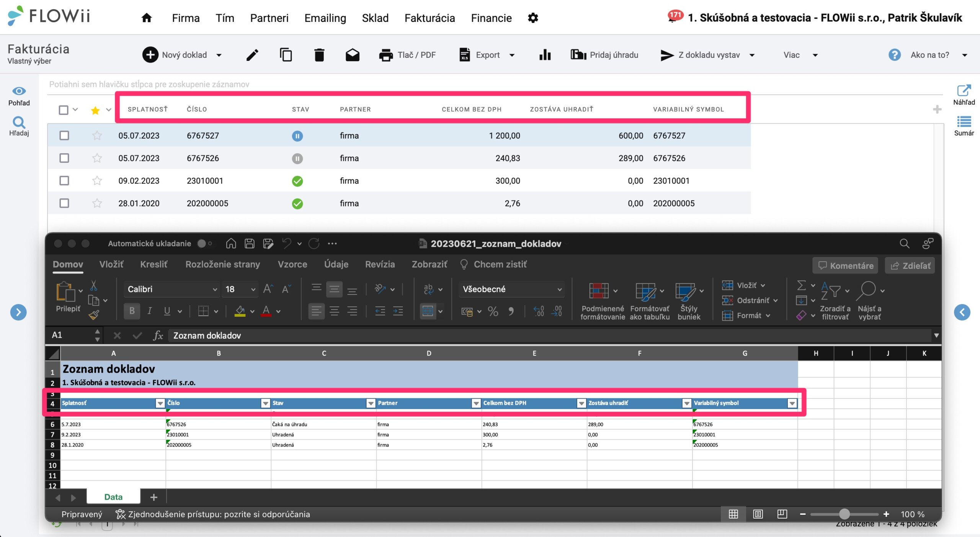The width and height of the screenshot is (980, 537).
Task: Open the Financie menu
Action: [491, 18]
